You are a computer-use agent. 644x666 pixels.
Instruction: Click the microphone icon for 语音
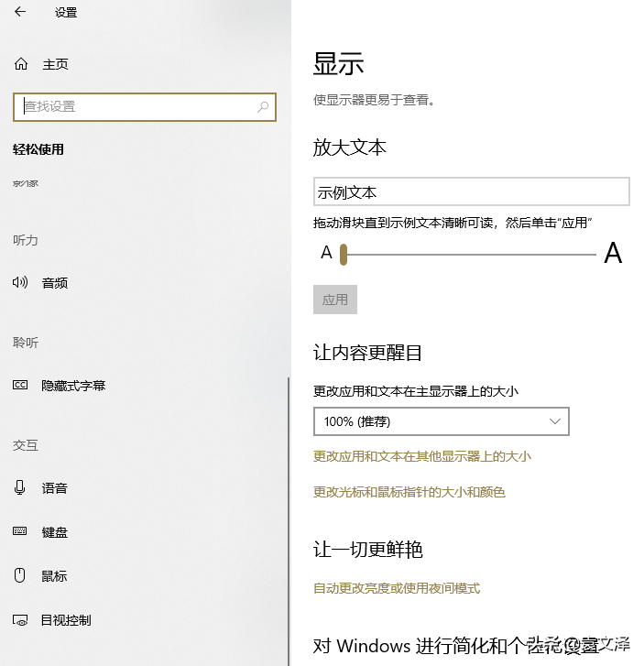(20, 488)
